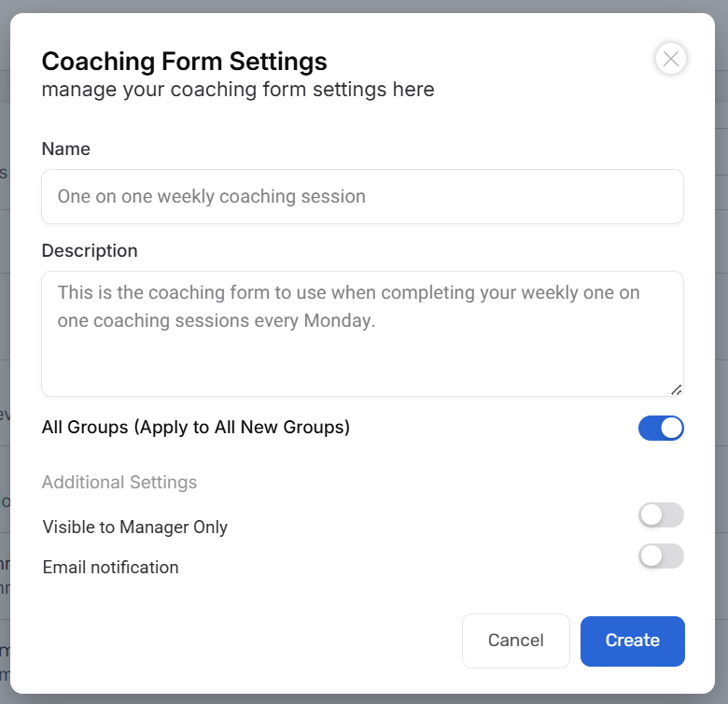This screenshot has height=704, width=728.
Task: Click the Description box resize handle
Action: click(676, 388)
